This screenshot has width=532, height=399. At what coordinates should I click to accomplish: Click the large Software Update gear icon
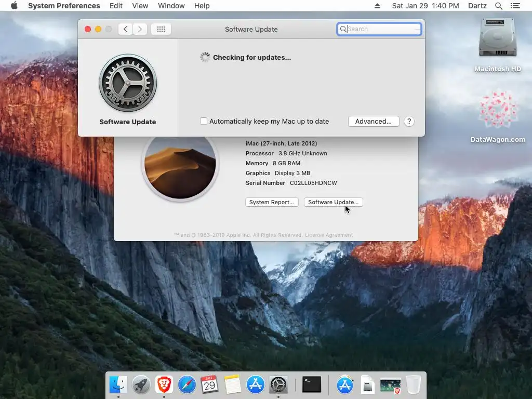click(128, 83)
